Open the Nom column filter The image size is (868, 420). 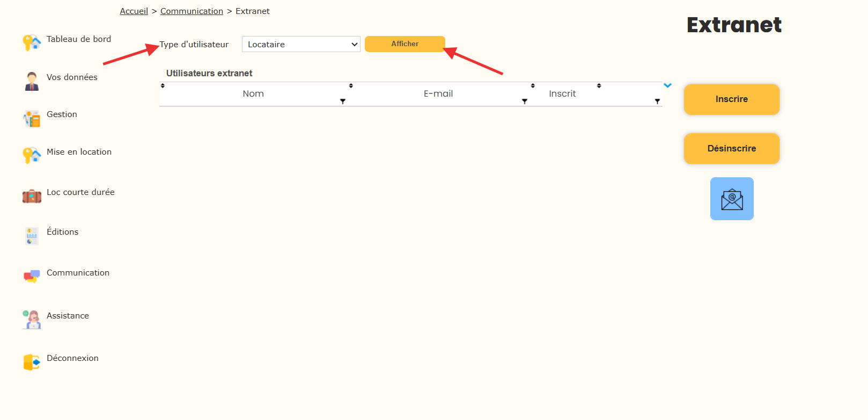pyautogui.click(x=343, y=101)
